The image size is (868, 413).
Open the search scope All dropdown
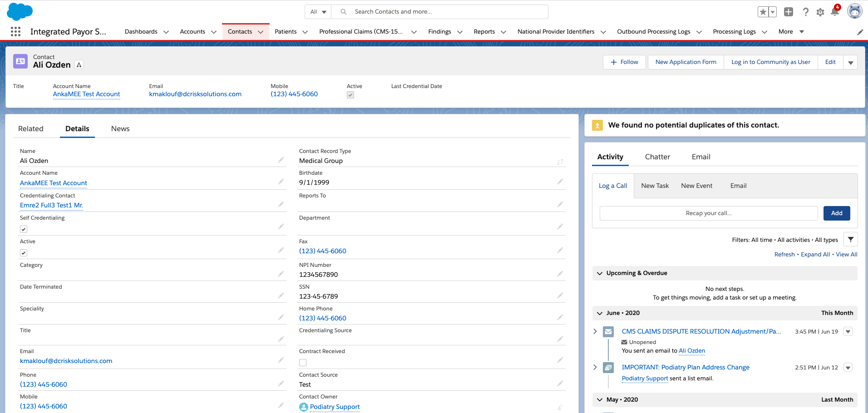coord(318,12)
